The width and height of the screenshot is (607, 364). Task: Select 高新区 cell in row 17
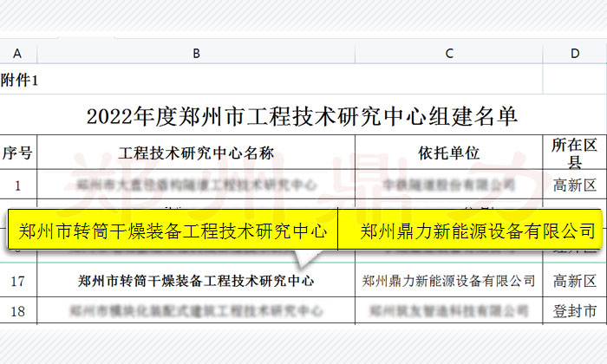(574, 281)
